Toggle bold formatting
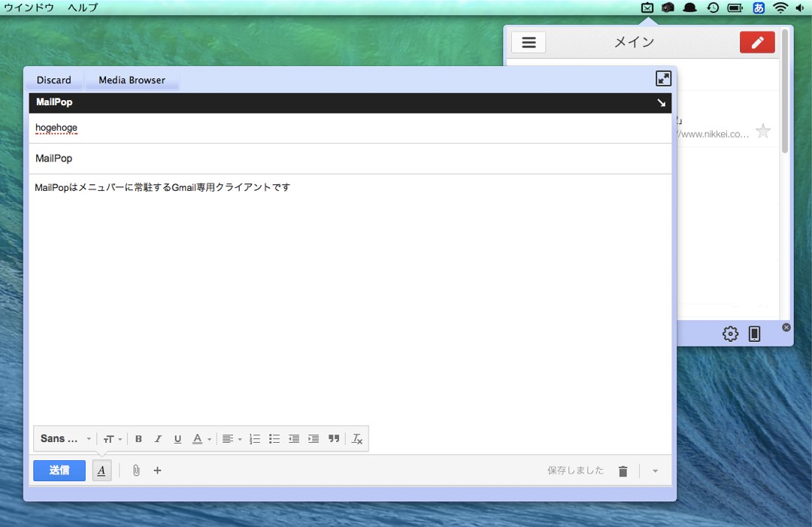The height and width of the screenshot is (527, 812). (138, 439)
